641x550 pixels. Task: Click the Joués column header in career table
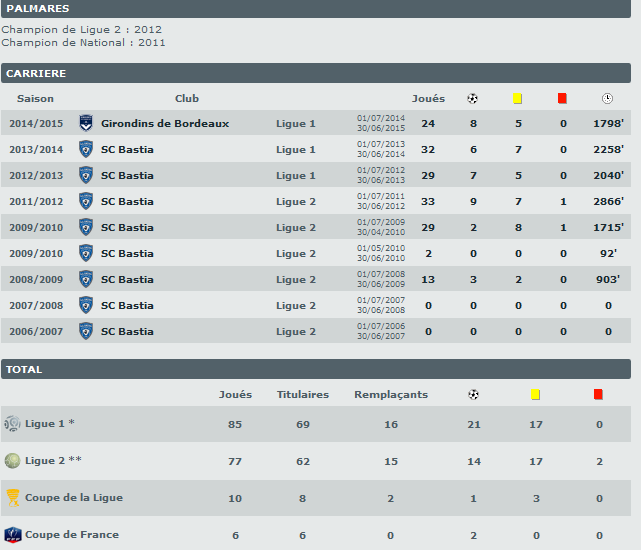click(x=428, y=98)
